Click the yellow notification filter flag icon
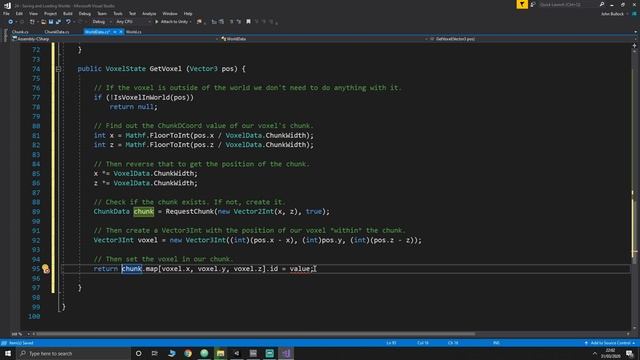This screenshot has width=640, height=360. [522, 4]
